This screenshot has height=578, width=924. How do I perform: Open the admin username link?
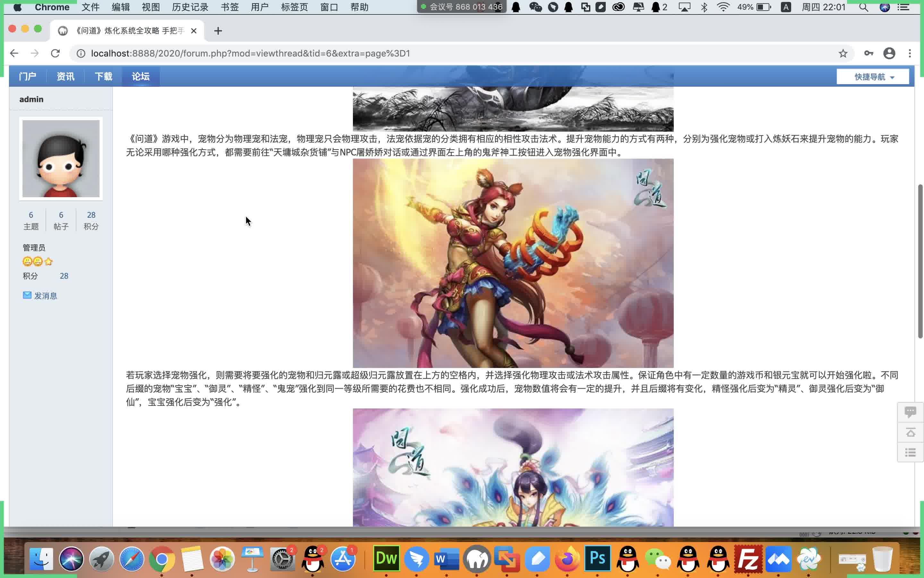coord(31,100)
